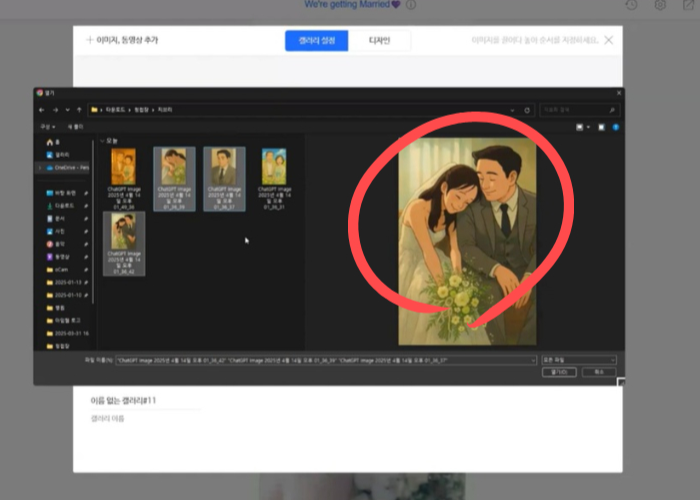Collapse the 오늘 group header
The height and width of the screenshot is (500, 700).
pyautogui.click(x=102, y=141)
